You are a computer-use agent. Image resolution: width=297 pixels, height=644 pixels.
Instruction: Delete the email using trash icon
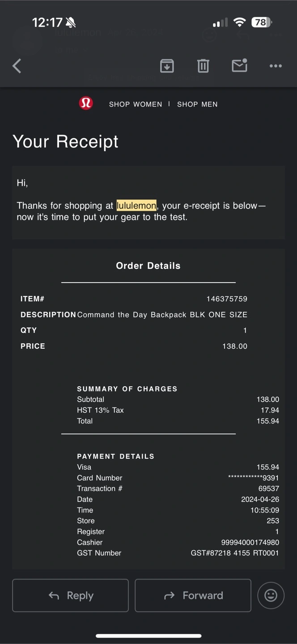tap(203, 66)
